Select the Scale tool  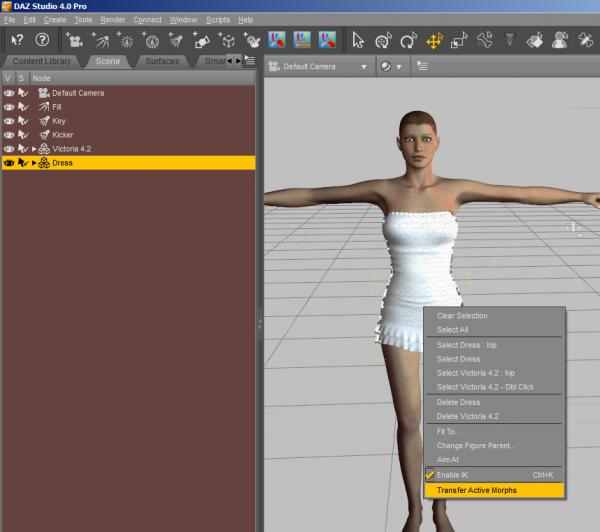coord(459,40)
